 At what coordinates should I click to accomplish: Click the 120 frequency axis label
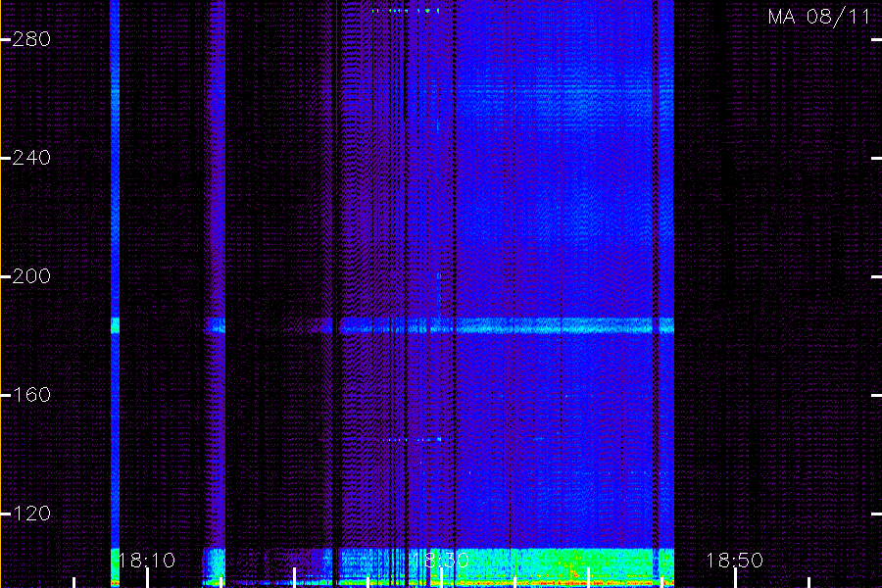click(31, 514)
